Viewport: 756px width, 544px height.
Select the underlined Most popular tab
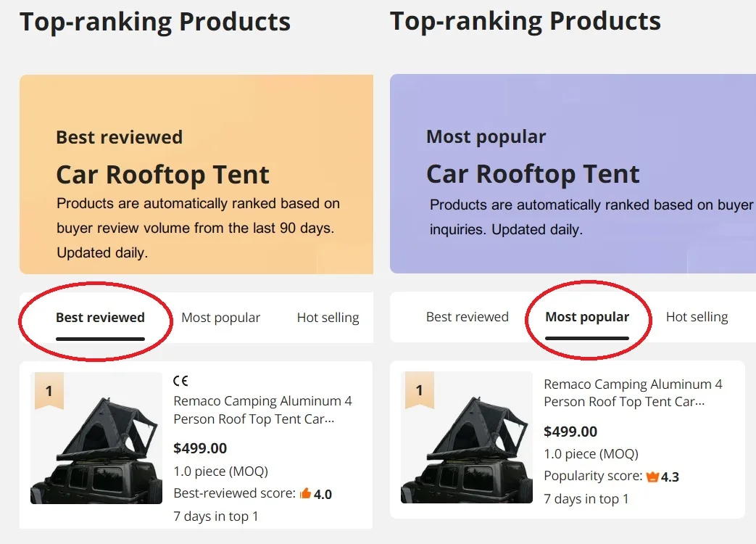click(x=587, y=317)
